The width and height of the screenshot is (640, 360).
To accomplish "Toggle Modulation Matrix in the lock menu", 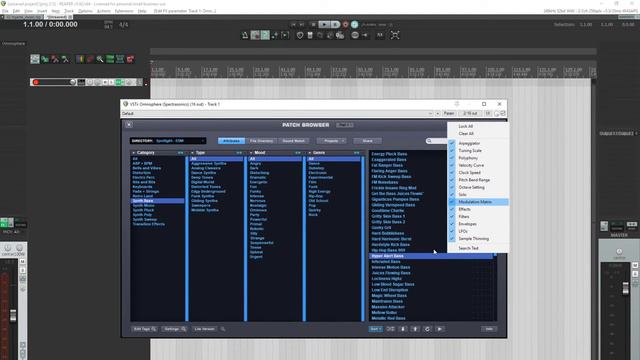I will point(478,202).
